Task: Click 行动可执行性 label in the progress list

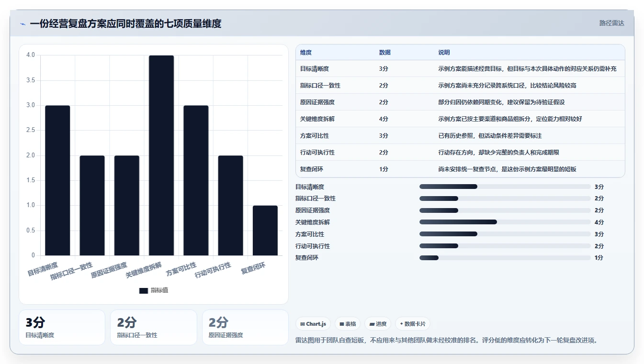Action: coord(313,246)
